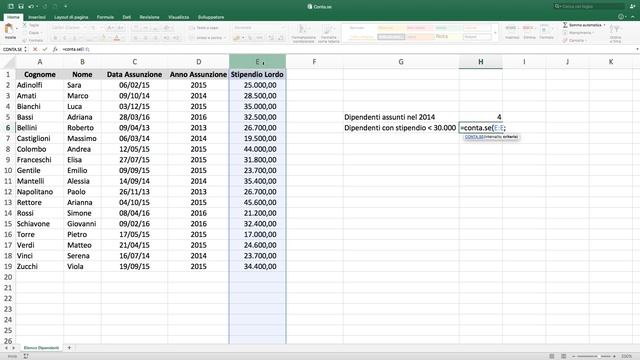Select the Elenco Dipendenti sheet tab
This screenshot has height=360, width=640.
tap(41, 348)
